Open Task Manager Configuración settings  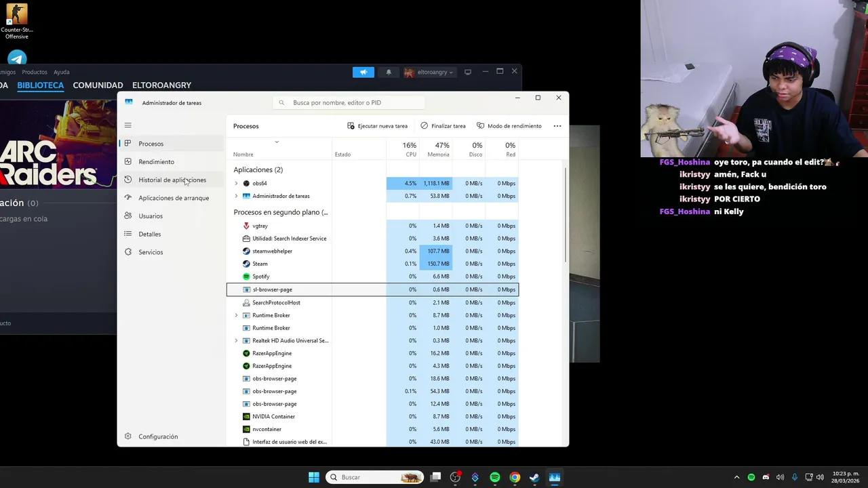tap(151, 436)
